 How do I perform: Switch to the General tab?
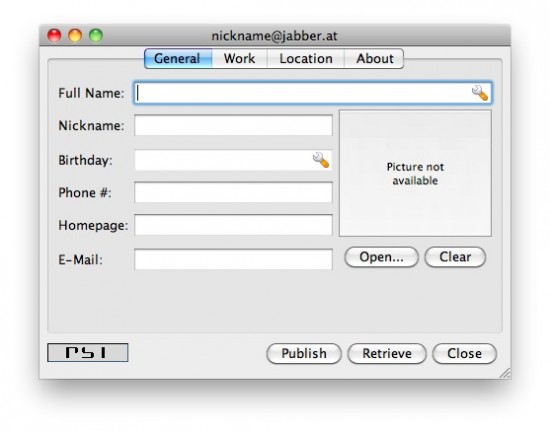point(178,59)
